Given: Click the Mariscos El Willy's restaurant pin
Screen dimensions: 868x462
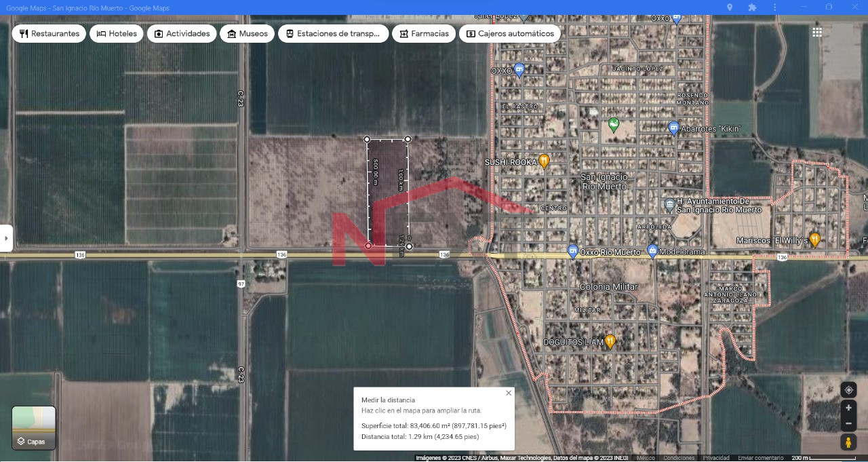Looking at the screenshot, I should (x=815, y=239).
